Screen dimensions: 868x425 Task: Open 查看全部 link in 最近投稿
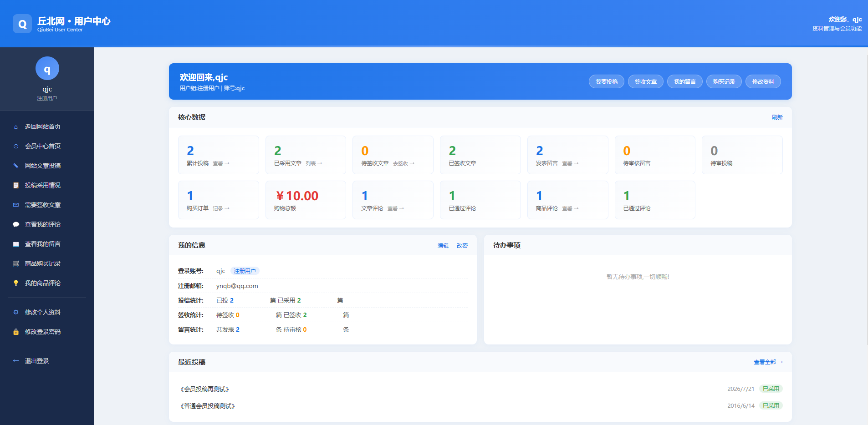pos(768,362)
